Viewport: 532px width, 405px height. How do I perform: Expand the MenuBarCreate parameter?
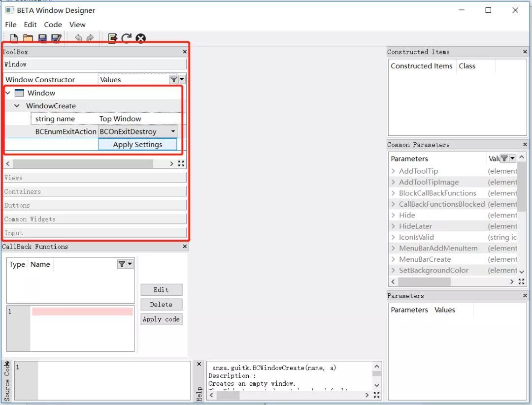click(393, 259)
